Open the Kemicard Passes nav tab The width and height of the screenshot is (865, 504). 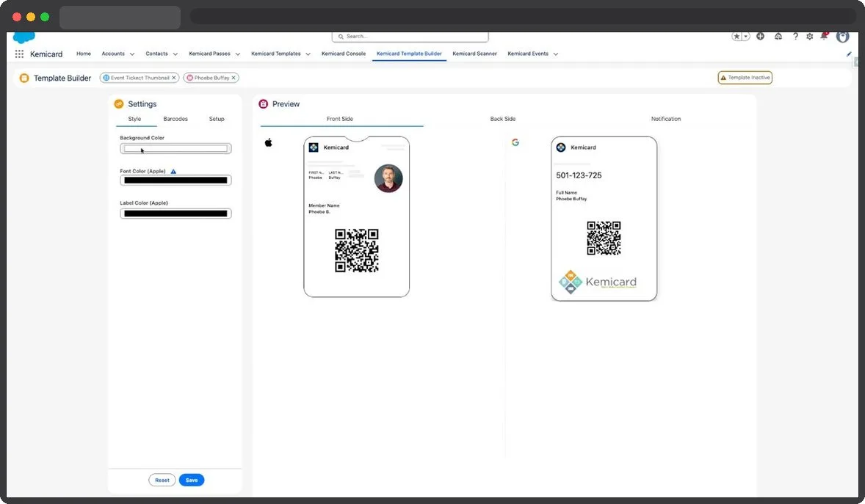(x=209, y=54)
